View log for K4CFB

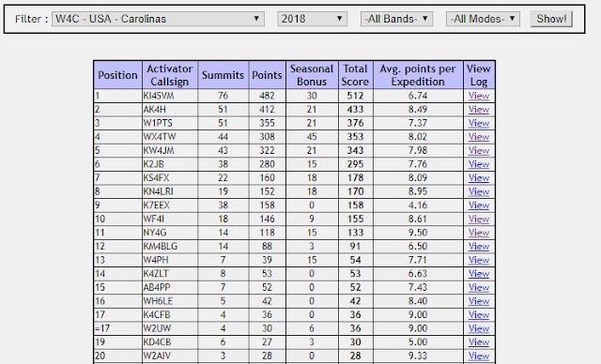[479, 314]
